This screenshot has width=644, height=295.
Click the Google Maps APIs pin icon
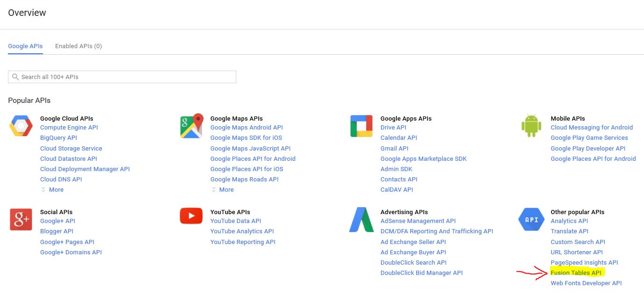(191, 126)
